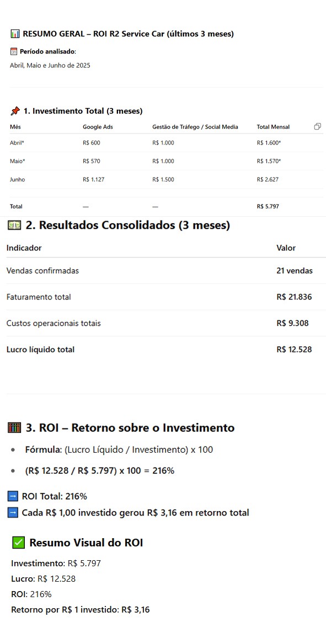326x644 pixels.
Task: Click the Google Ads column header
Action: pyautogui.click(x=98, y=127)
